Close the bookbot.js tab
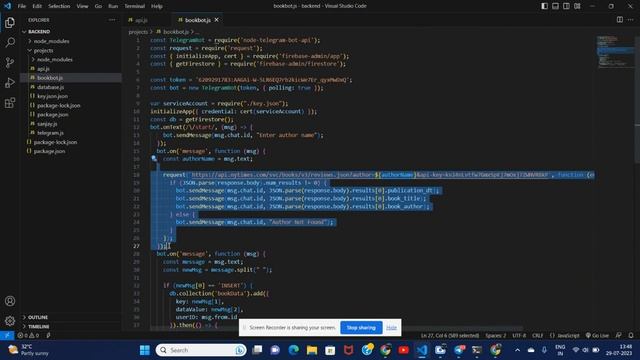The image size is (640, 360). click(x=216, y=20)
